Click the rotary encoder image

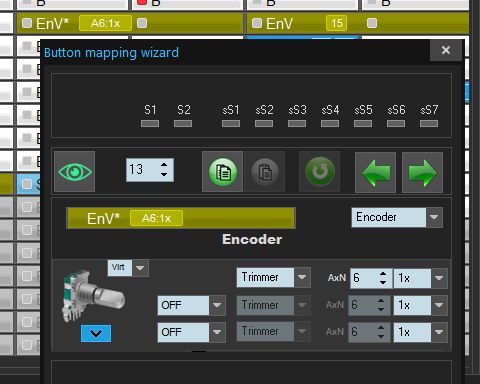click(x=94, y=296)
